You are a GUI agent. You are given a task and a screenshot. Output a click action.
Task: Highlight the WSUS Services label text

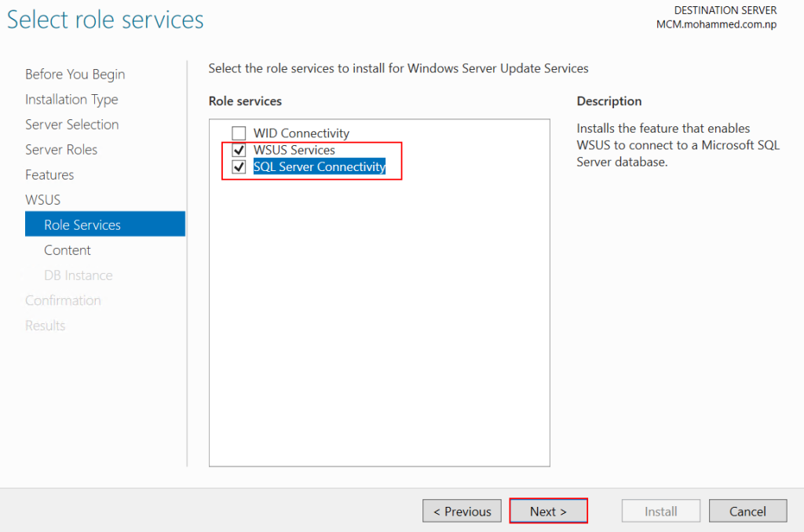pyautogui.click(x=294, y=150)
